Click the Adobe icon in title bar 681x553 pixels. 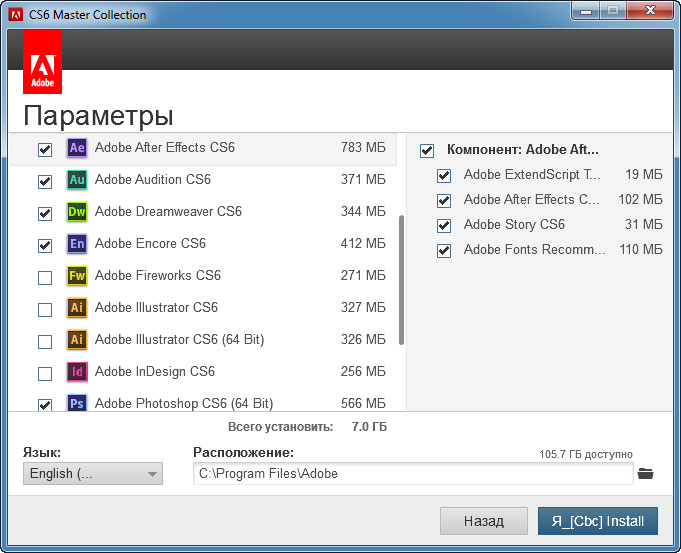tap(16, 15)
